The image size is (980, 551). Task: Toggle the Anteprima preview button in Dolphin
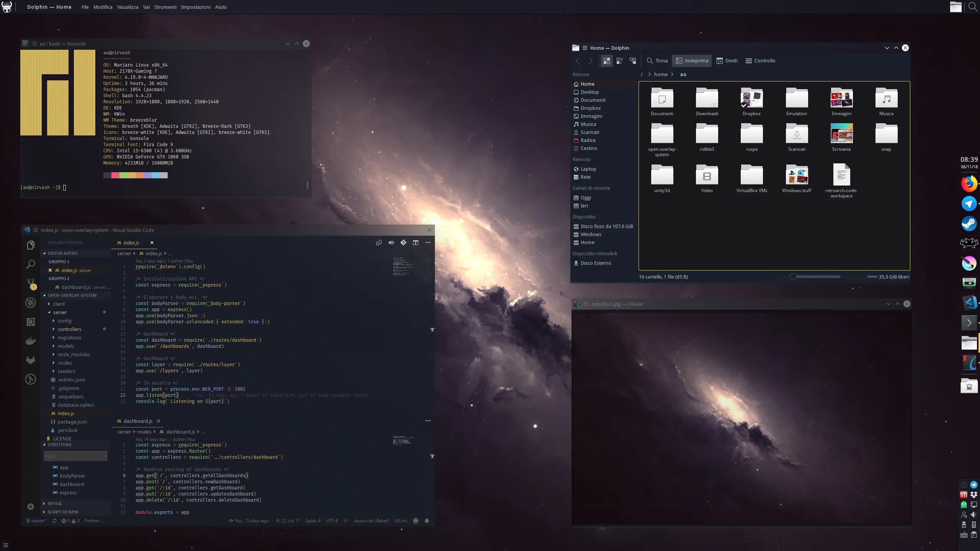click(x=692, y=61)
